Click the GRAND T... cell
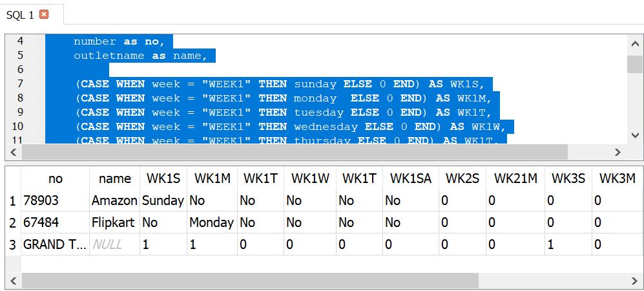 click(56, 244)
